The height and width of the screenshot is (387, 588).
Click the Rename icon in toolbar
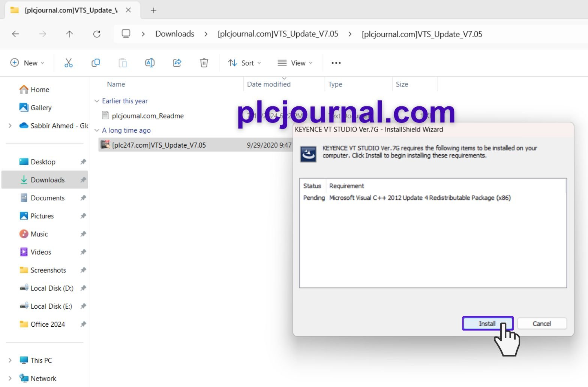[150, 63]
